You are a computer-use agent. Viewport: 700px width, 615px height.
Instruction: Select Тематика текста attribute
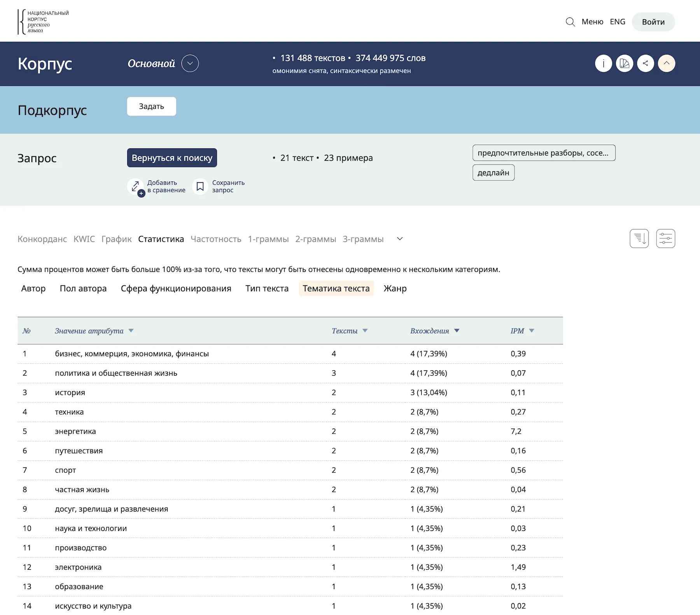click(336, 288)
